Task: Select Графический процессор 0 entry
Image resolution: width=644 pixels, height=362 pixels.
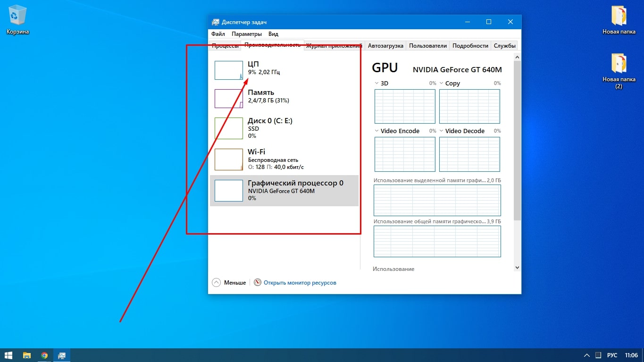Action: point(284,190)
